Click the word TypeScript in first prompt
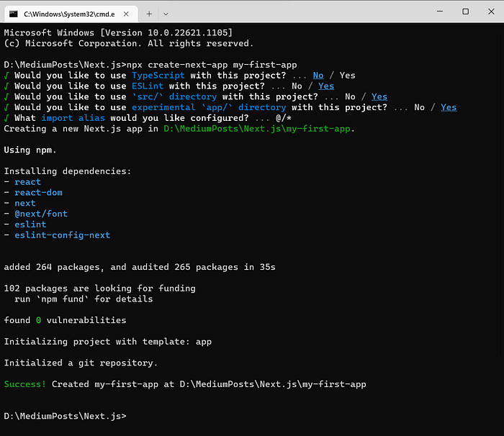 (x=158, y=76)
